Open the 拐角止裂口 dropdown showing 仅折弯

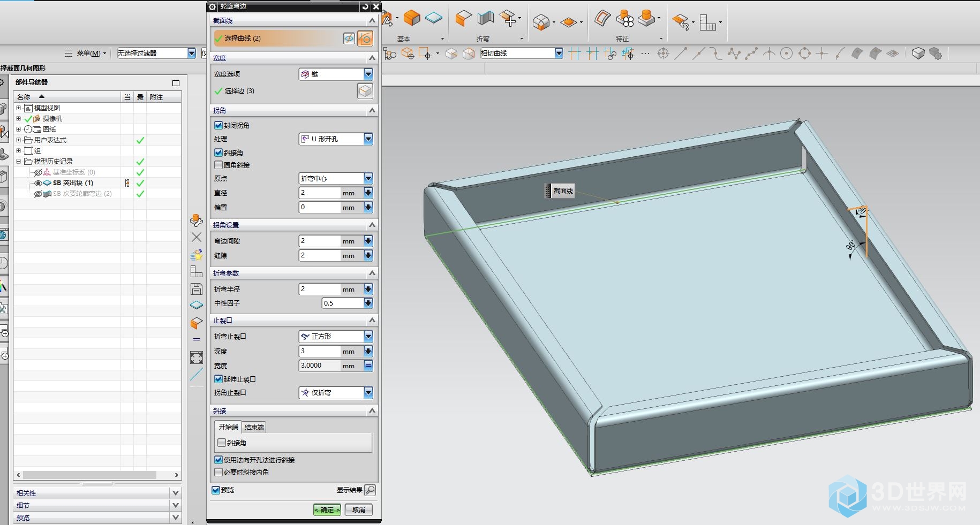336,393
